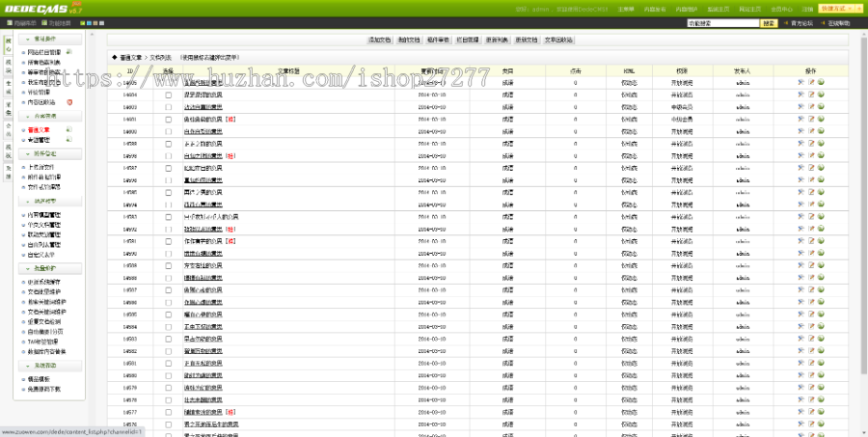Viewport: 868px width, 437px height.
Task: Click the 文章回收站 button
Action: (558, 40)
